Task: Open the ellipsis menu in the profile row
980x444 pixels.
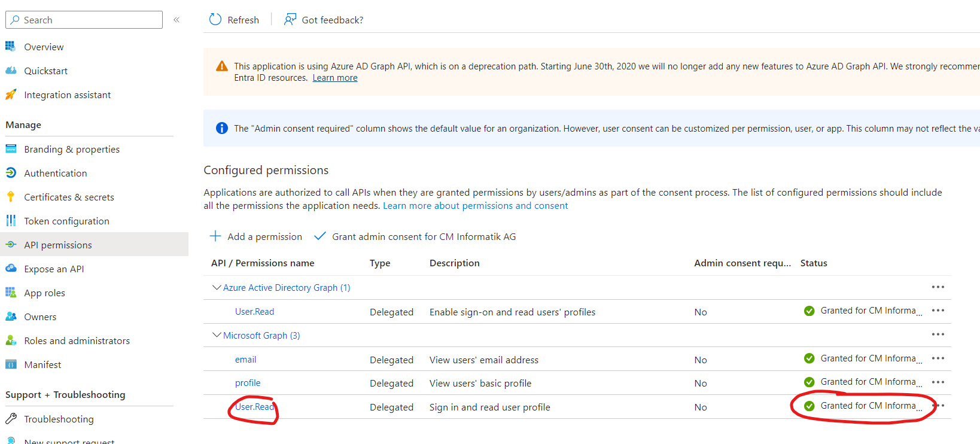Action: [x=938, y=382]
